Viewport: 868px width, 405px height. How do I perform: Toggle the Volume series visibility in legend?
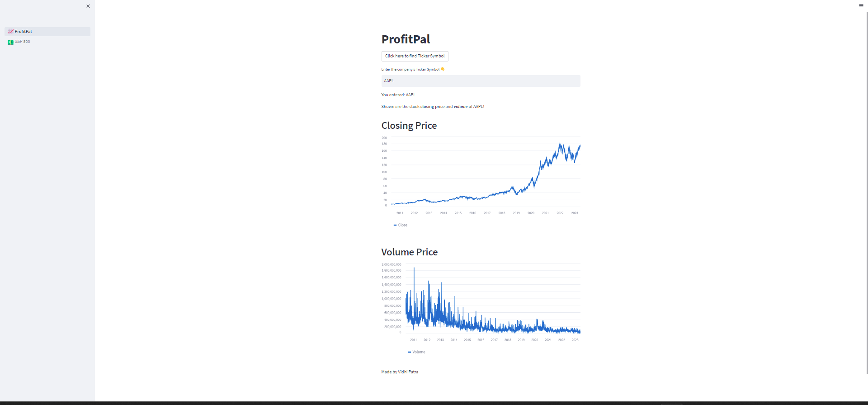(x=416, y=352)
